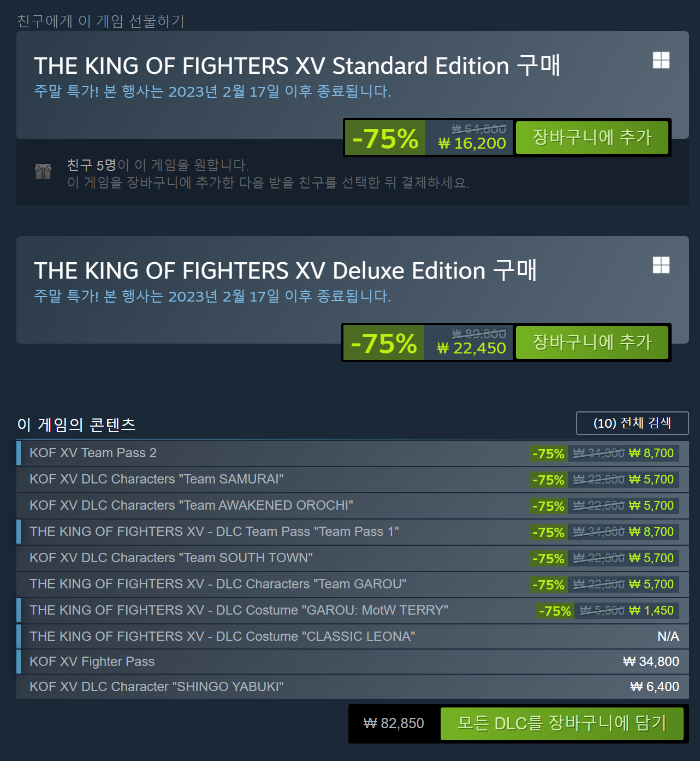Open Team SOUTH TOWN DLC page
This screenshot has width=700, height=761.
171,558
